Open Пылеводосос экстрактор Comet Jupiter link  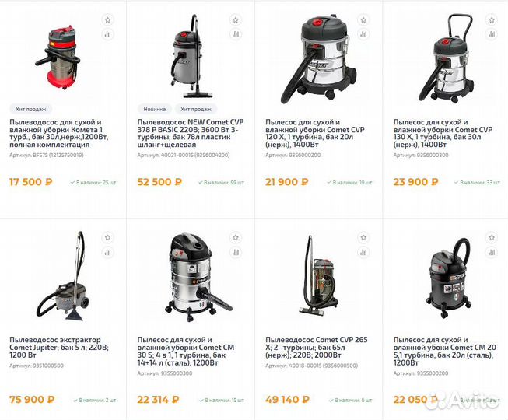click(x=59, y=348)
